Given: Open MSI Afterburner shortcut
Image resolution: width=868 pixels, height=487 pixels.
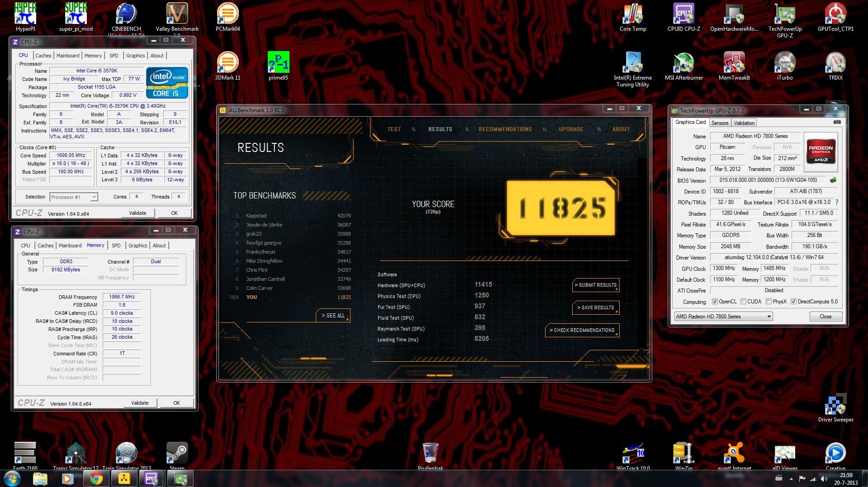Looking at the screenshot, I should pyautogui.click(x=683, y=66).
